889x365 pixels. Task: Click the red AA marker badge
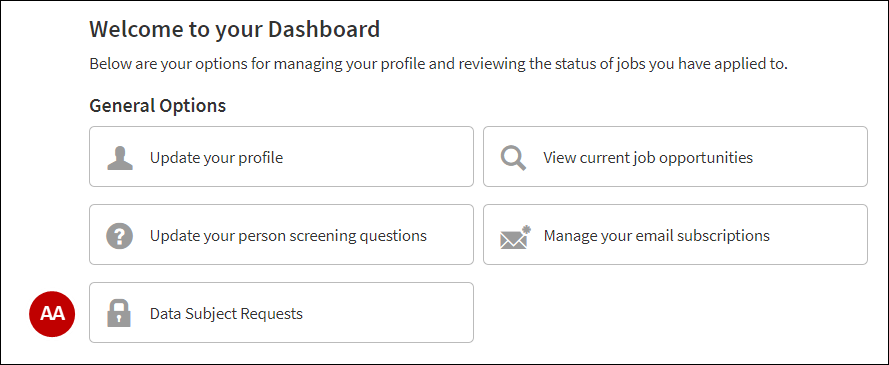(x=52, y=313)
